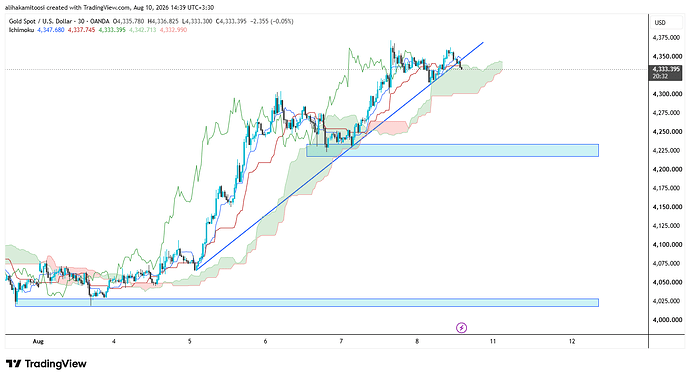Click the change value -2.355 (-0.05%)

click(x=272, y=21)
